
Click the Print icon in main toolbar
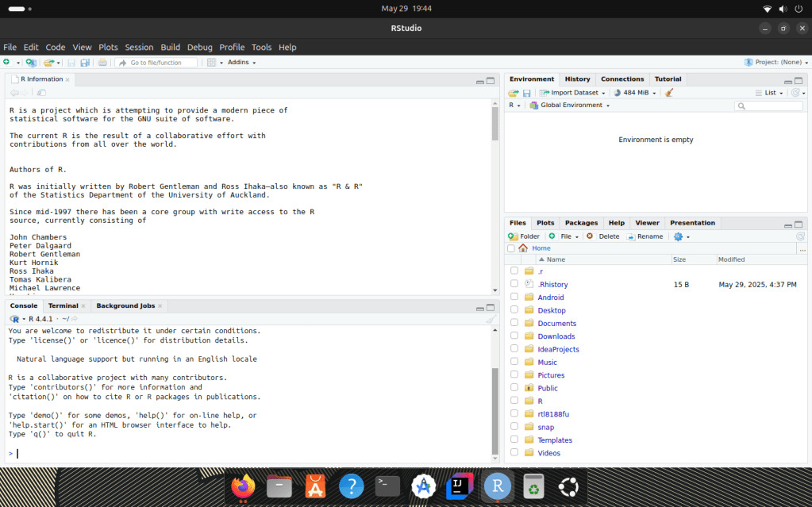(x=102, y=63)
